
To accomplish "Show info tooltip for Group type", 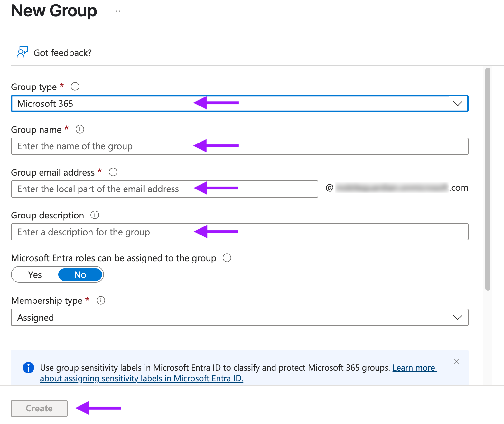I will click(x=75, y=87).
